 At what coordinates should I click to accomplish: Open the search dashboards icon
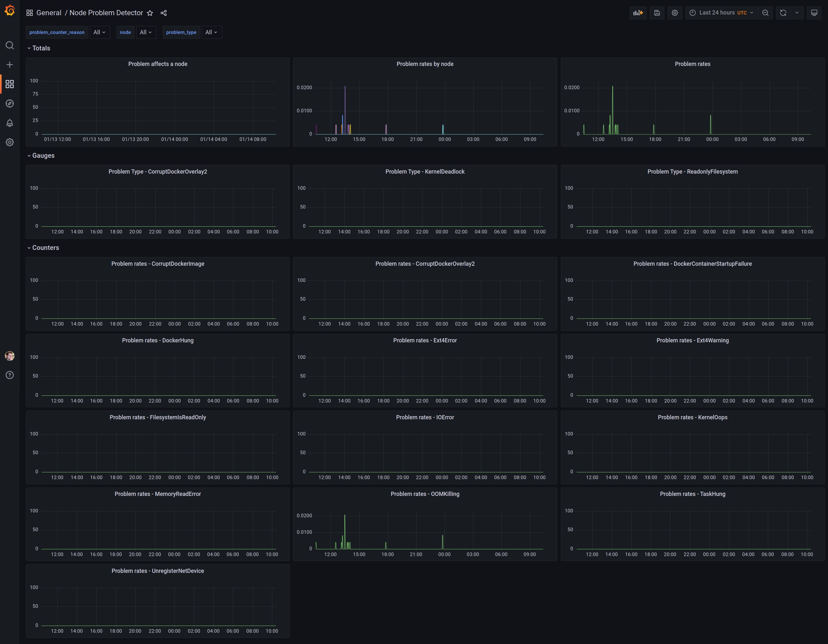pyautogui.click(x=9, y=46)
